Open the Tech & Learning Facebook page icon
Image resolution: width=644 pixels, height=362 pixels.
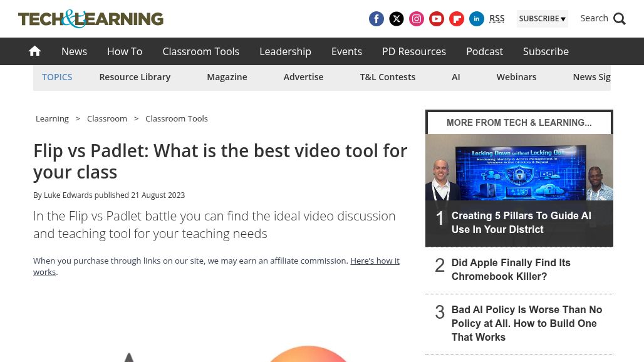pyautogui.click(x=377, y=19)
